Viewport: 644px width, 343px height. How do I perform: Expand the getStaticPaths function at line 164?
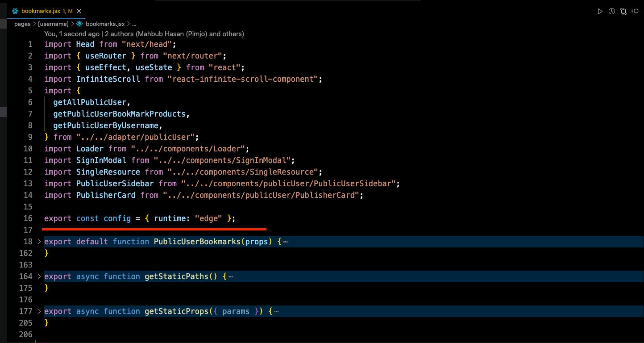point(38,276)
